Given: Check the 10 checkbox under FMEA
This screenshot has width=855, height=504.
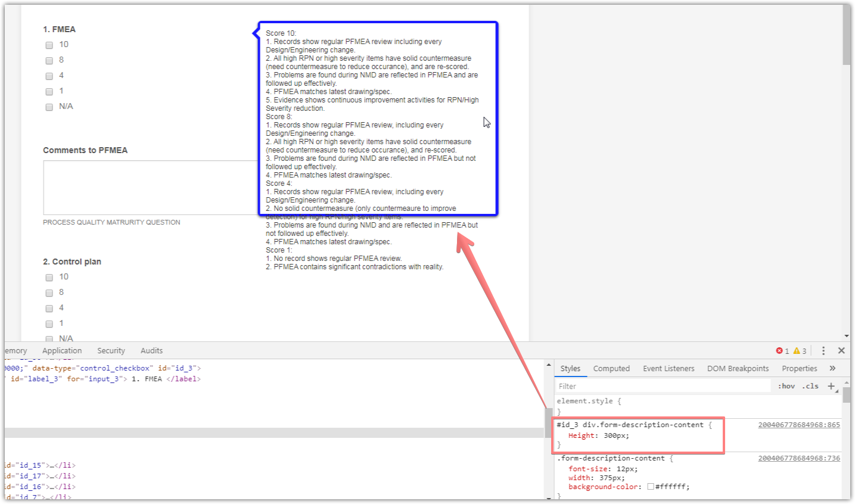Looking at the screenshot, I should 49,45.
